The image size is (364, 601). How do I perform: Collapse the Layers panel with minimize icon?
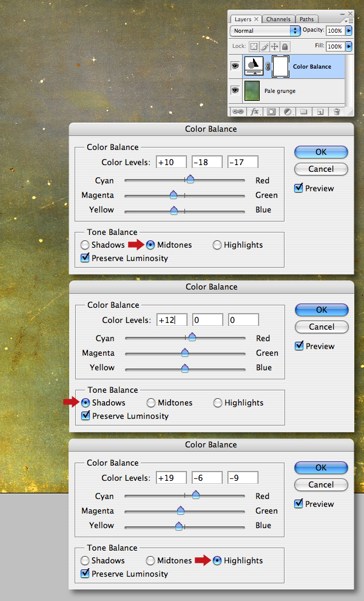(x=342, y=13)
